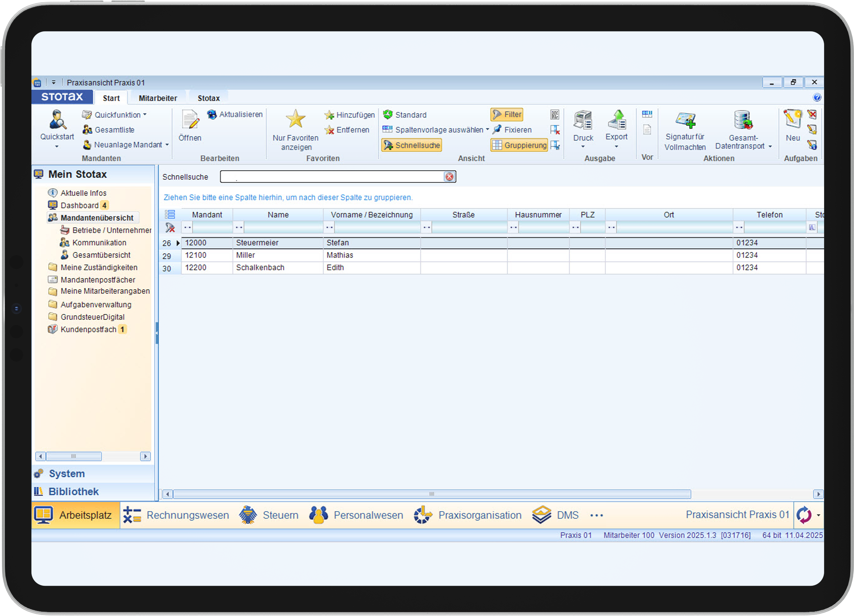This screenshot has width=854, height=616.
Task: Click Entfernen to remove favorite
Action: [x=347, y=130]
